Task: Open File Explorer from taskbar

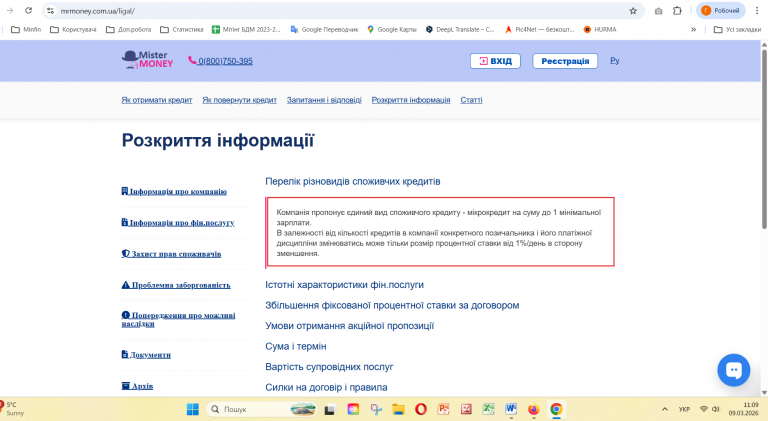Action: 398,409
